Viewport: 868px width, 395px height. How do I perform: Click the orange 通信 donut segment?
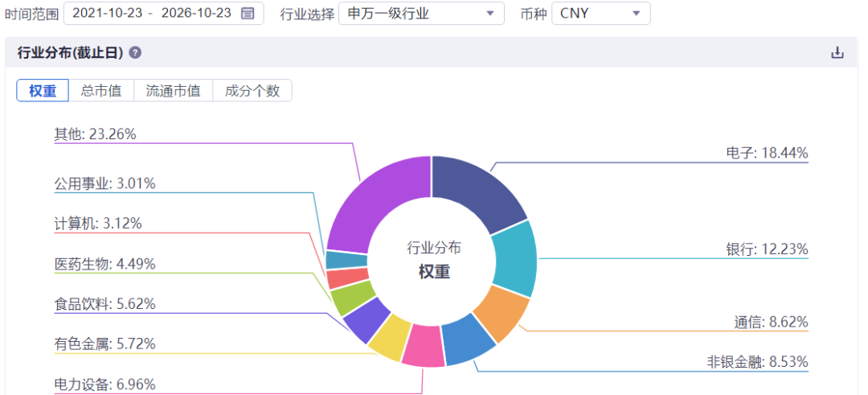pyautogui.click(x=502, y=315)
